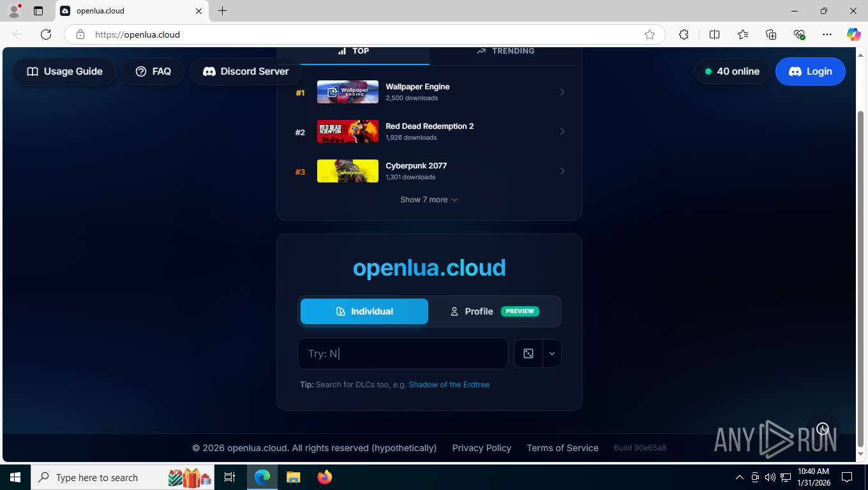Click the random dice button
Image resolution: width=868 pixels, height=490 pixels.
pyautogui.click(x=528, y=353)
